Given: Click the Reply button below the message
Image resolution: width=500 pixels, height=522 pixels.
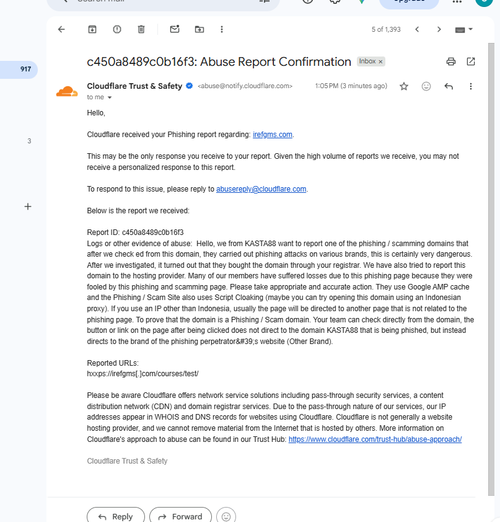Looking at the screenshot, I should 116,515.
